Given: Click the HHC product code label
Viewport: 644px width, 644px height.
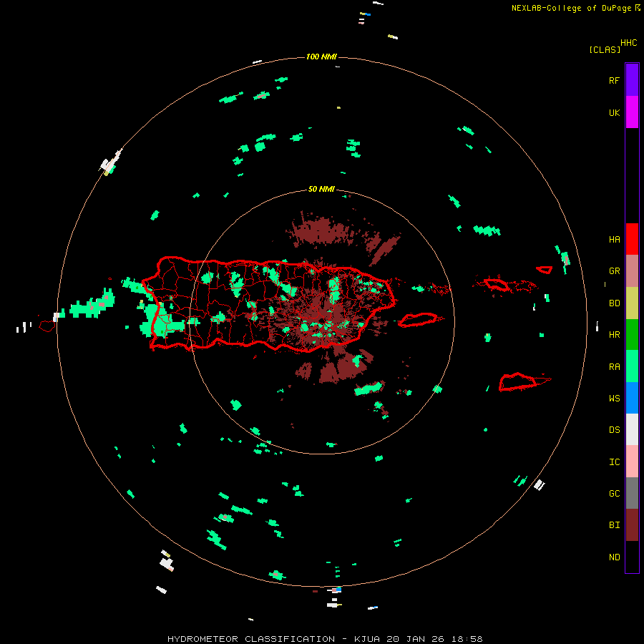Looking at the screenshot, I should click(628, 43).
